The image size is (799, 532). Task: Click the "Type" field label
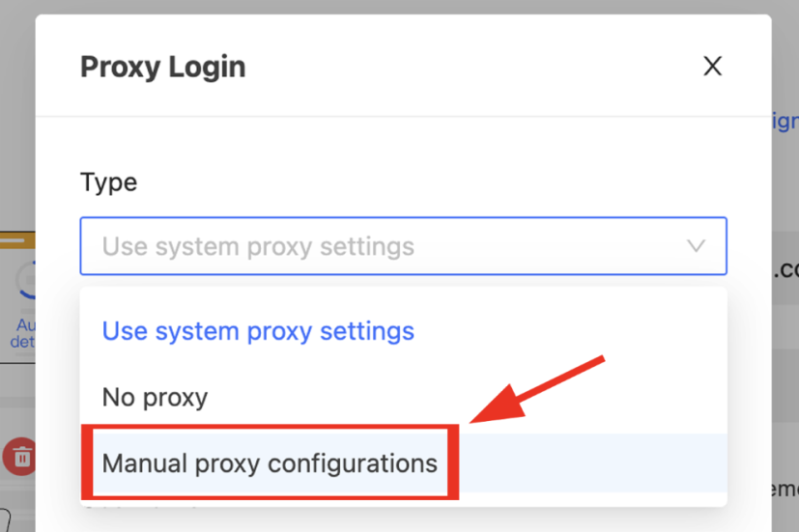coord(108,182)
